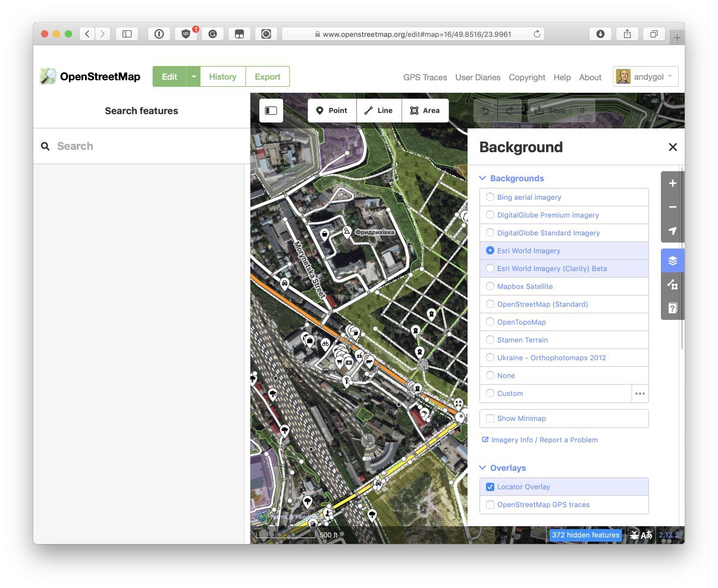Click the Safari forward arrow

coord(103,34)
